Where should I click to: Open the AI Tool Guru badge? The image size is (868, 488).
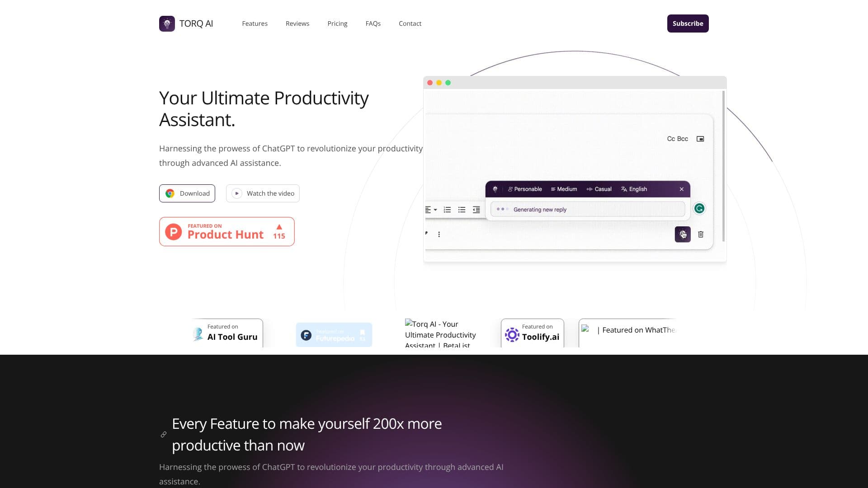tap(227, 333)
